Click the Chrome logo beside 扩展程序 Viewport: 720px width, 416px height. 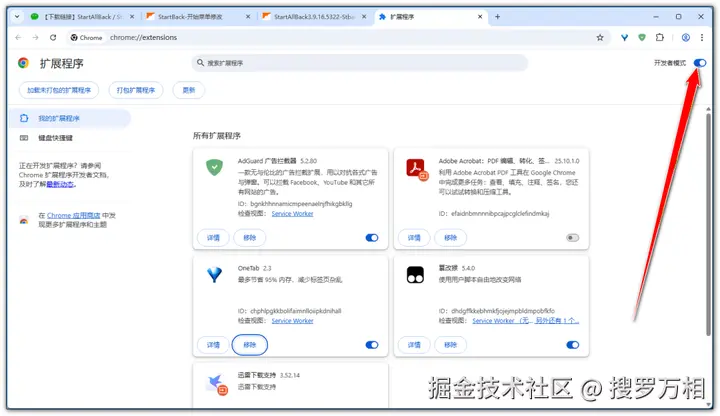coord(23,63)
